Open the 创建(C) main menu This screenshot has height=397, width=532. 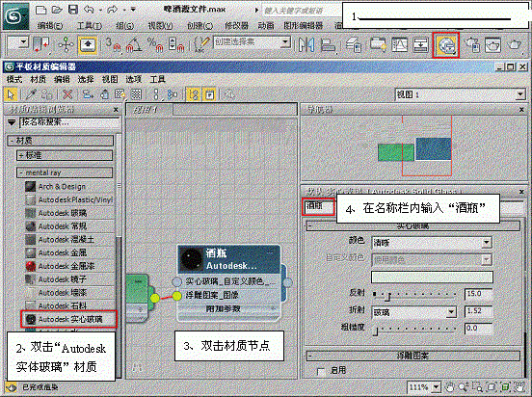point(200,25)
